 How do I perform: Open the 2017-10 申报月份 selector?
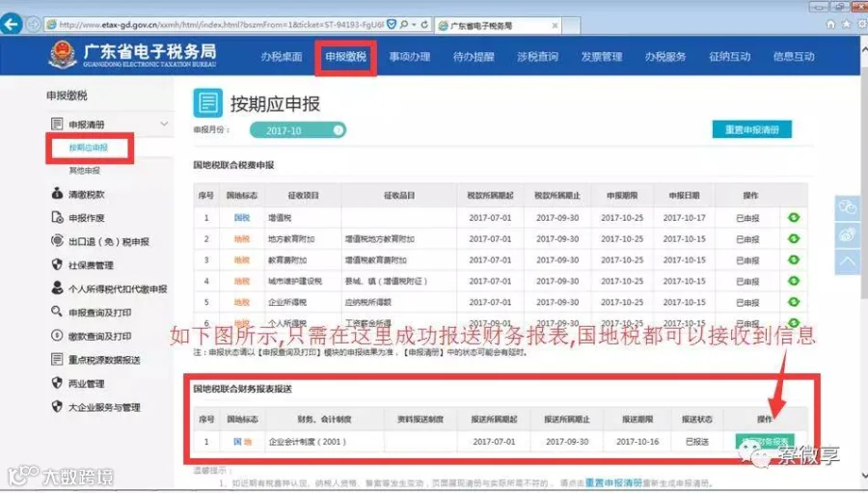[298, 130]
